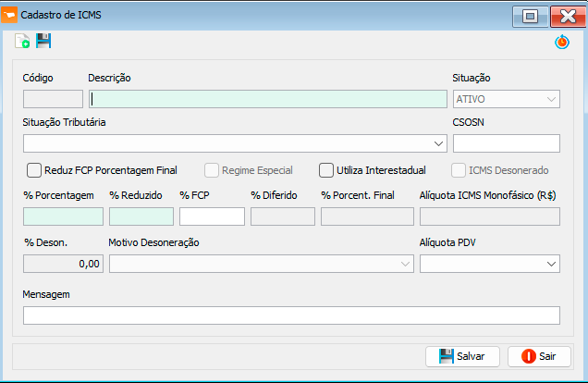Click the Motivo Desoneração label
The height and width of the screenshot is (383, 588).
click(153, 242)
